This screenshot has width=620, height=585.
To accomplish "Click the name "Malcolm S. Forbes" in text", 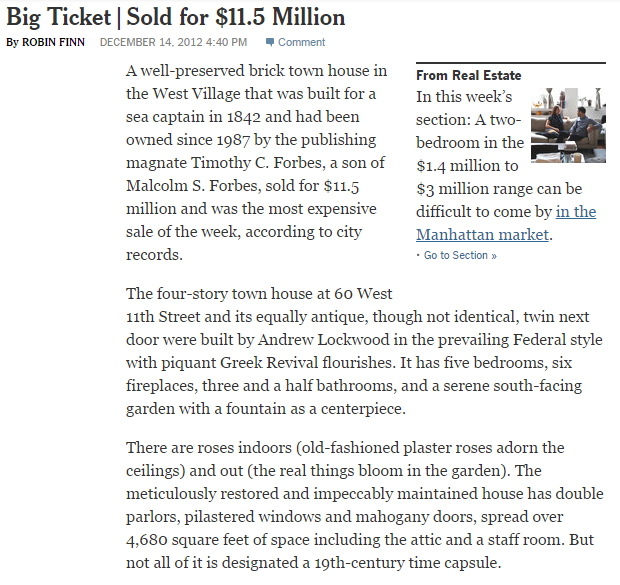I will pyautogui.click(x=194, y=186).
